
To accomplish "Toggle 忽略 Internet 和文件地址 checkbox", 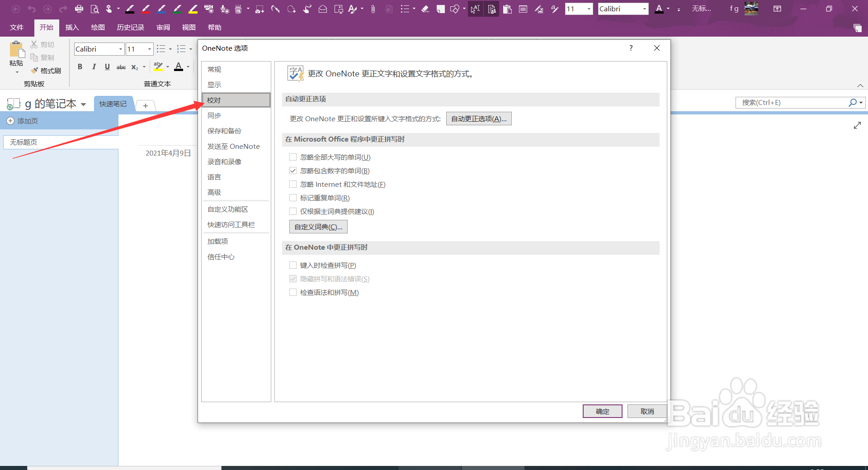I will (293, 184).
